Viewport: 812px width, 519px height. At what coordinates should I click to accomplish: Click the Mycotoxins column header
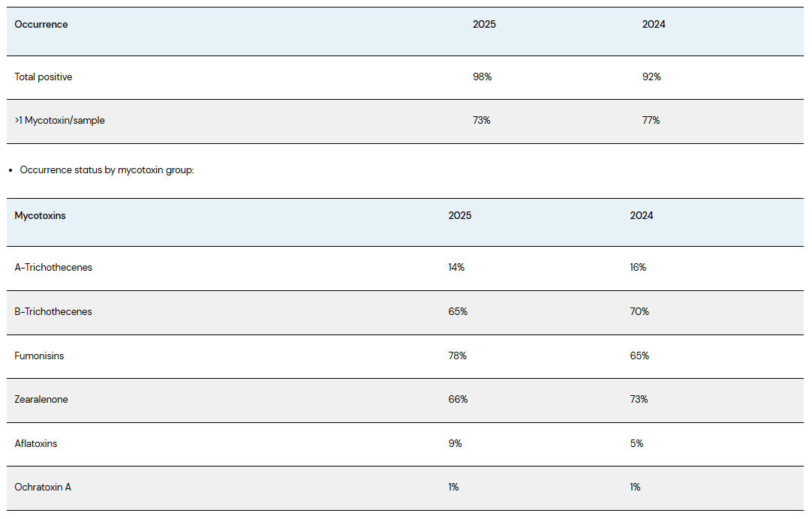click(41, 216)
